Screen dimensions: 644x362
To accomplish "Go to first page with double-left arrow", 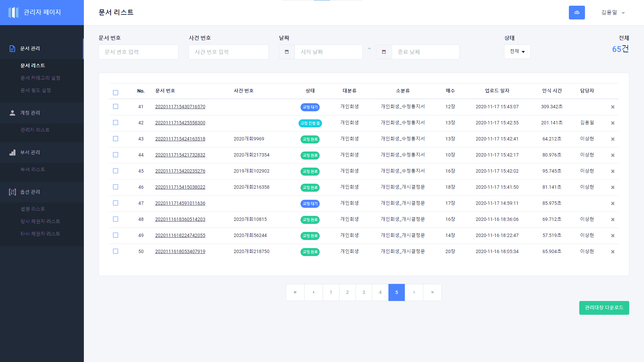I will coord(295,292).
